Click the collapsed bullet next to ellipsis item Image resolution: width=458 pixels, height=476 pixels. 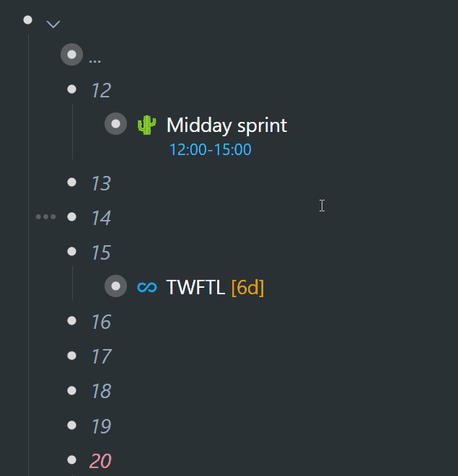pyautogui.click(x=71, y=55)
